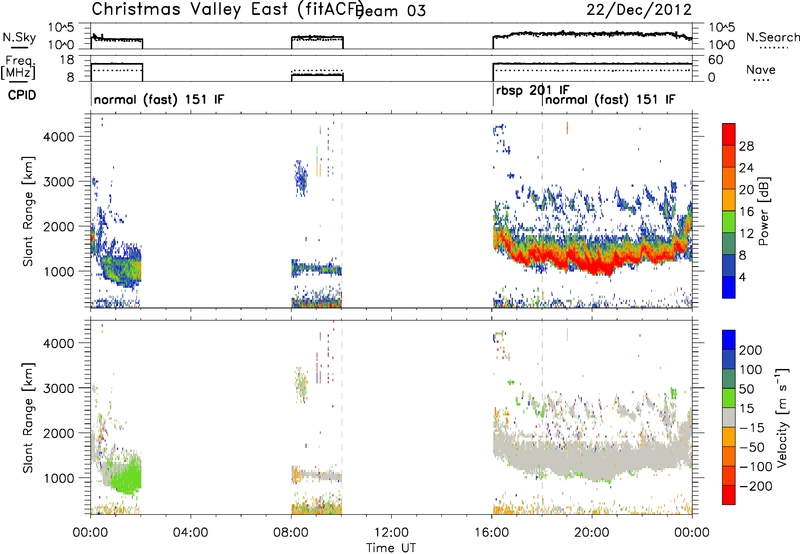Click the 60 Nave axis tick
Screen dimensions: 800x554
pos(715,60)
